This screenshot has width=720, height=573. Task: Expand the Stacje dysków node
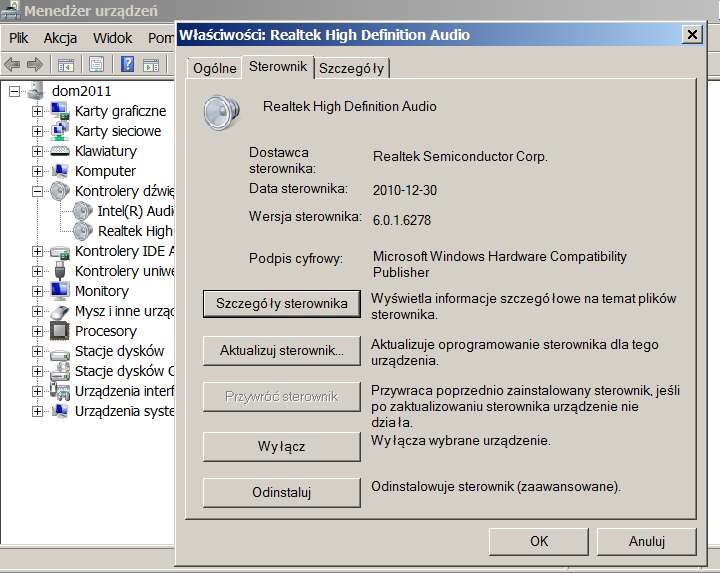click(x=38, y=351)
